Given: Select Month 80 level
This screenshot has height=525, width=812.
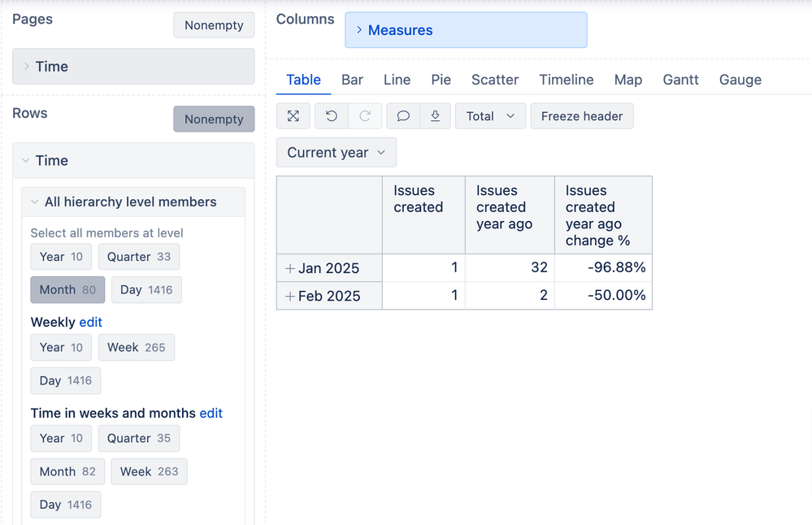Looking at the screenshot, I should pyautogui.click(x=67, y=290).
